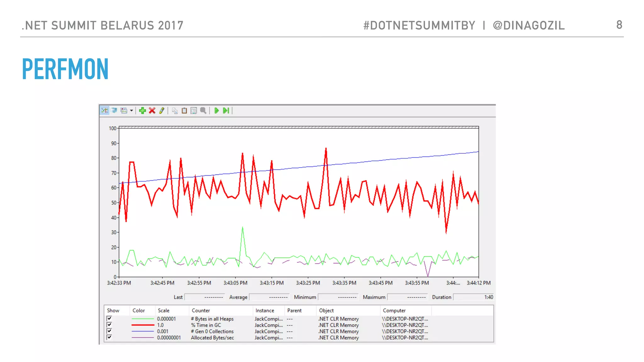Click the Paste Counter List clipboard icon
Viewport: 644px width, 362px height.
click(x=184, y=111)
